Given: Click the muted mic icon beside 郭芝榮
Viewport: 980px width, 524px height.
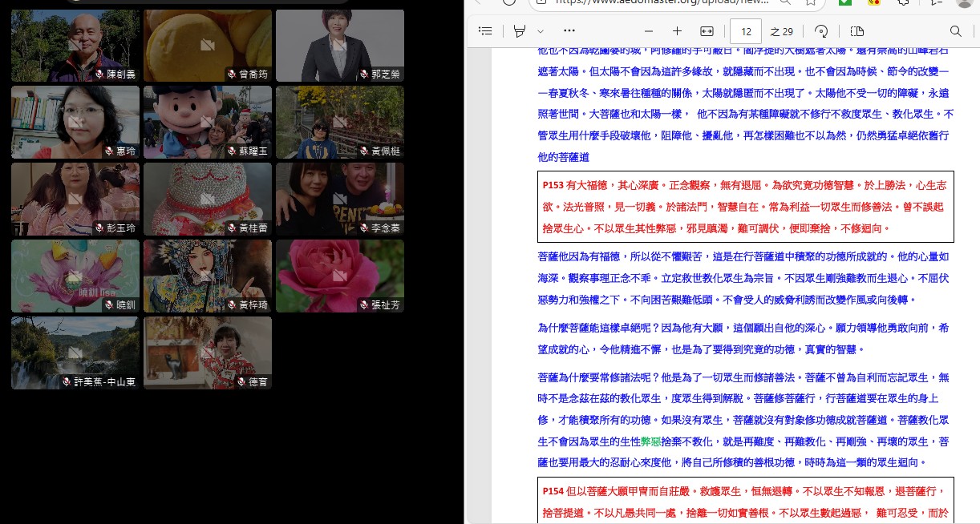Looking at the screenshot, I should coord(362,75).
